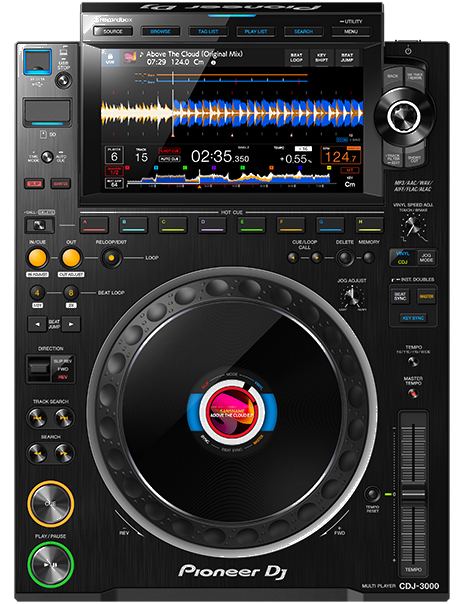The image size is (464, 604).
Task: Tap the cue/loop DELETE button
Action: (x=345, y=257)
